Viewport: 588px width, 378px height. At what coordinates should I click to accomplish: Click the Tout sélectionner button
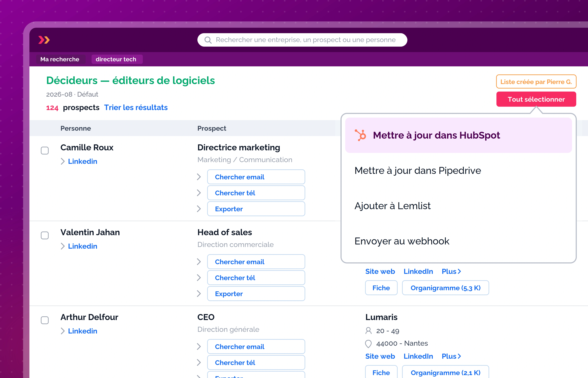tap(536, 99)
